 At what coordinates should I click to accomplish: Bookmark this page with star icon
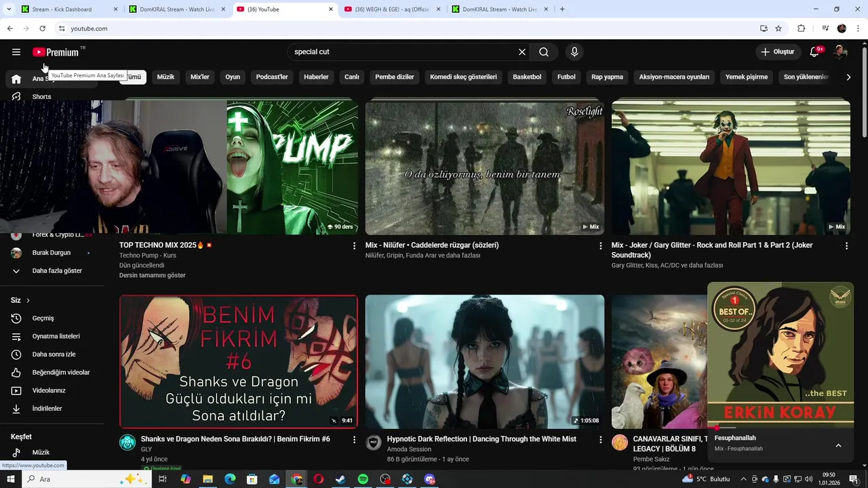778,28
